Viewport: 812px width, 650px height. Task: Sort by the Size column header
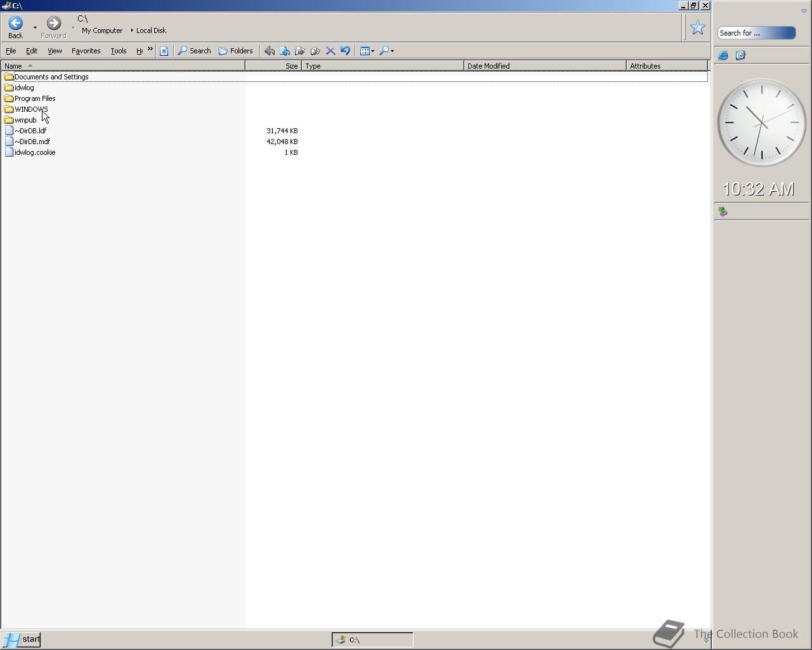273,65
